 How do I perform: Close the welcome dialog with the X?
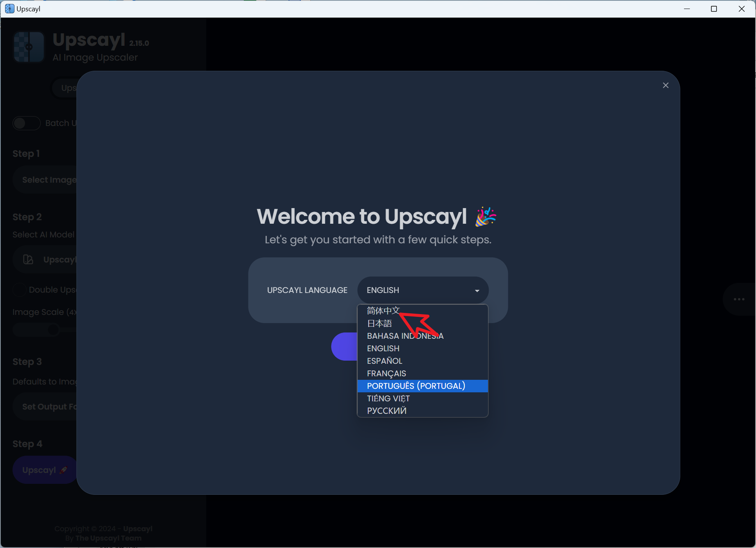[666, 85]
